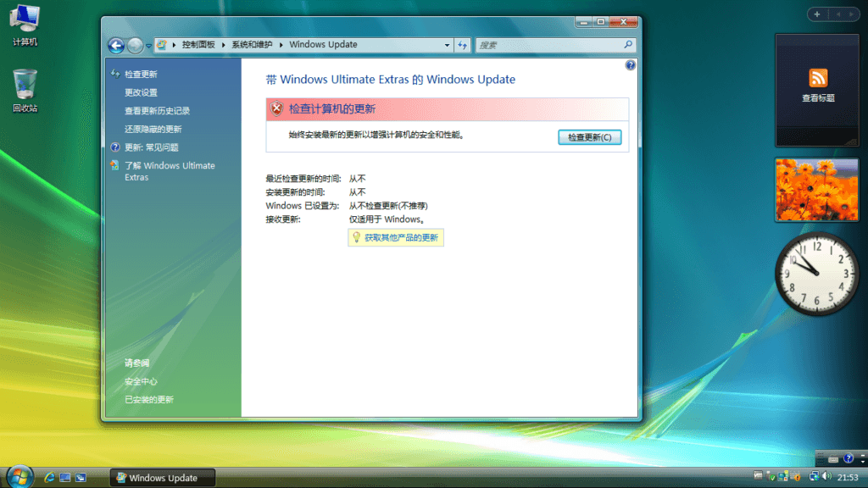Click the Windows Update taskbar button
Screen dimensions: 868x488
pos(162,478)
